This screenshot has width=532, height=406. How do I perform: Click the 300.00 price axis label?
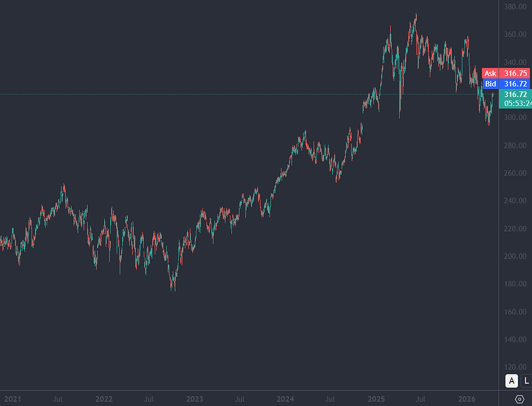[515, 117]
